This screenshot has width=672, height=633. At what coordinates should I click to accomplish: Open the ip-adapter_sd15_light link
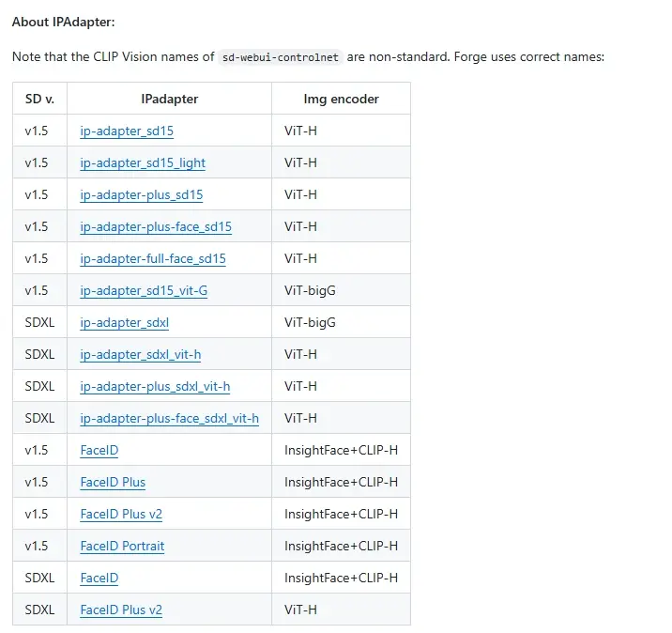pos(143,162)
